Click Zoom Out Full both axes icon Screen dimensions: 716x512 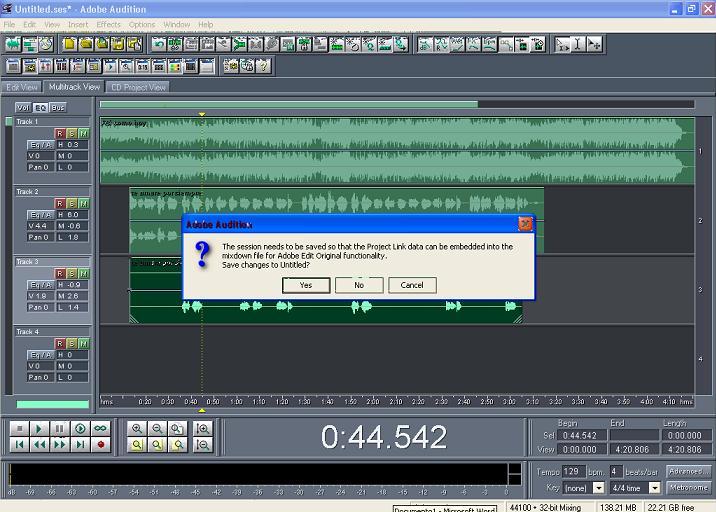pos(177,428)
